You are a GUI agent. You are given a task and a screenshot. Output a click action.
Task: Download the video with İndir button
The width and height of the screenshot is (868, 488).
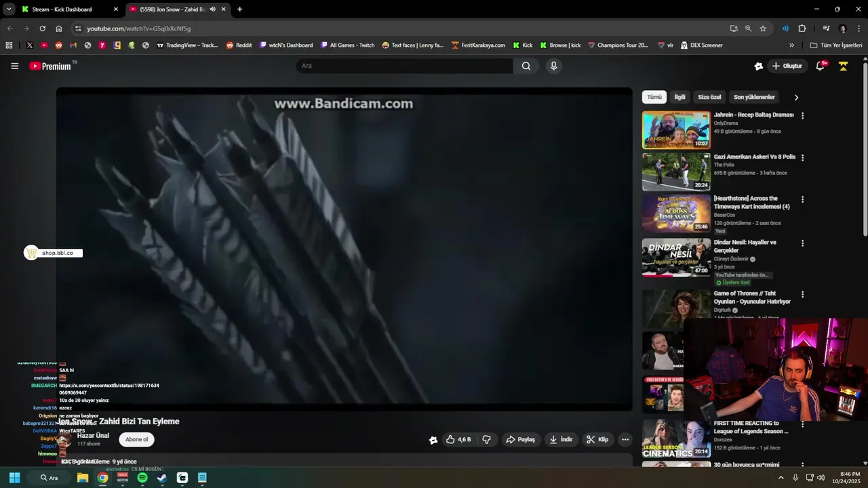(x=561, y=439)
